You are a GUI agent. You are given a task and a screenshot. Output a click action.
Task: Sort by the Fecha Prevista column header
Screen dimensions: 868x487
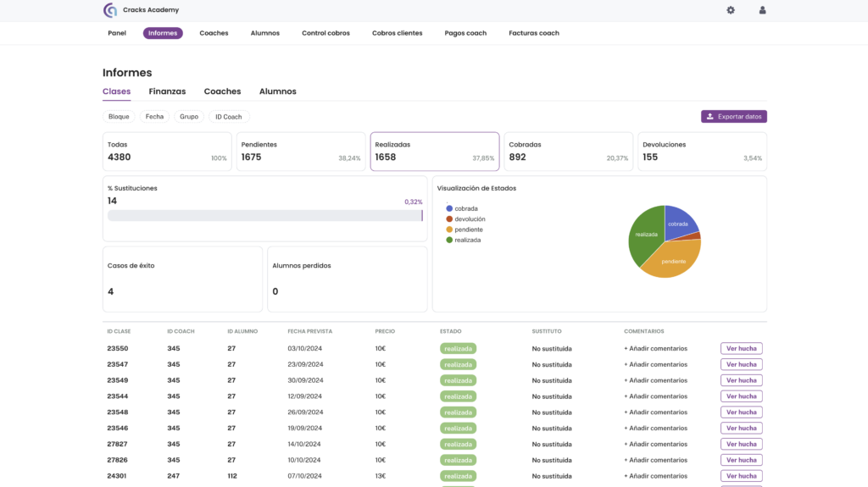click(309, 331)
